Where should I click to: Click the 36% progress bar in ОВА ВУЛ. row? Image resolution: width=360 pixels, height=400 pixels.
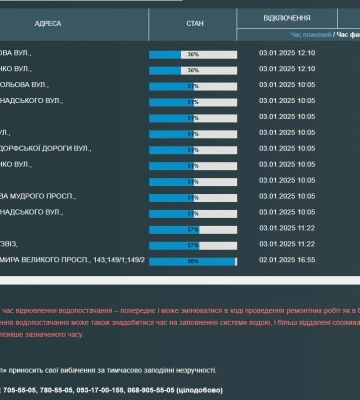tap(193, 54)
